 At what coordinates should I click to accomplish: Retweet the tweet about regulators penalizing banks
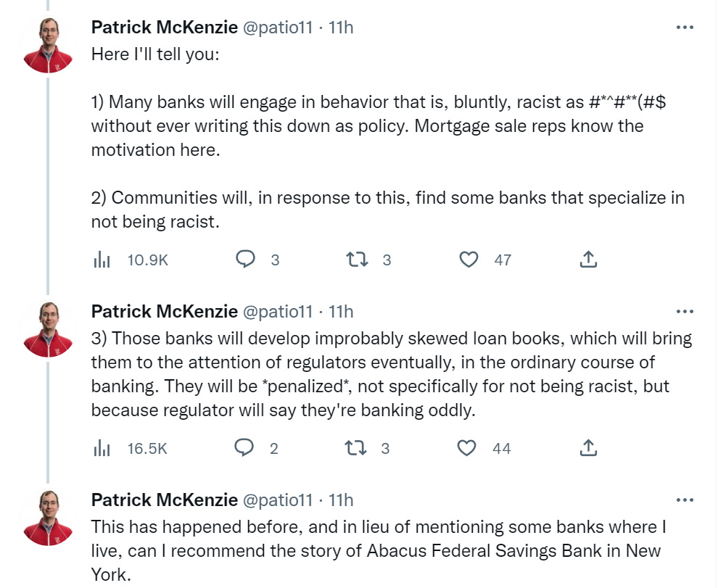[x=357, y=448]
